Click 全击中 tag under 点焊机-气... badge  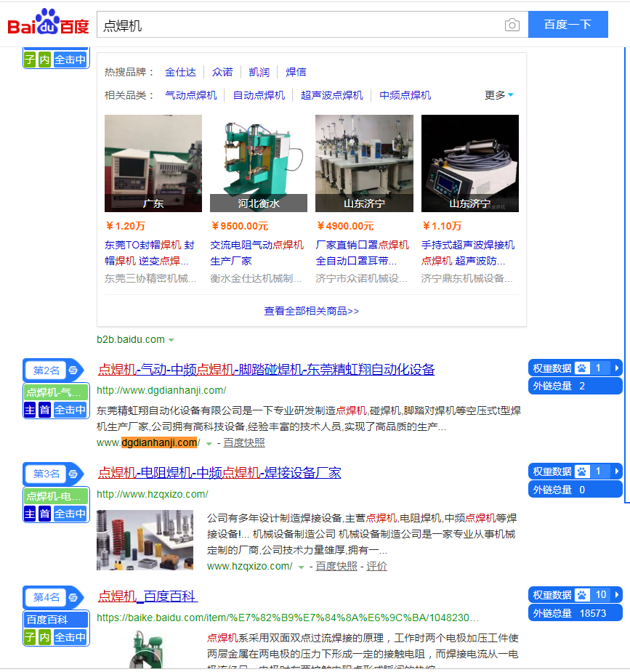click(70, 410)
